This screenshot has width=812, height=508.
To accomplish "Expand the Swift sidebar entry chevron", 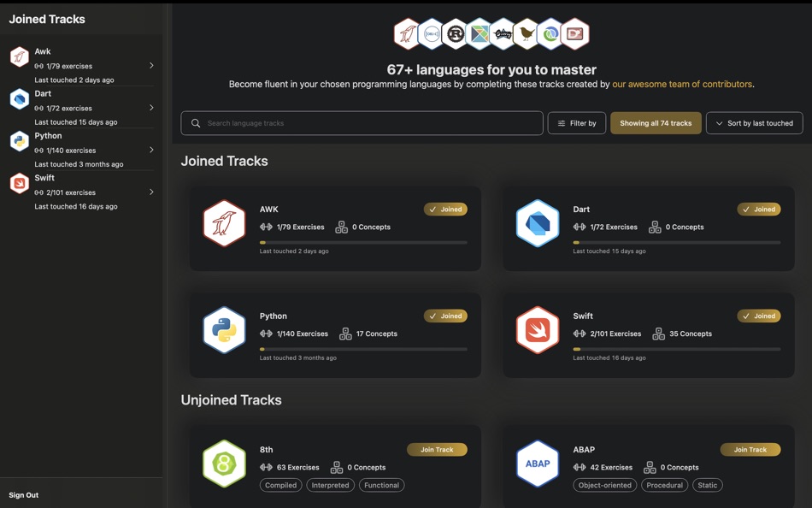I will pyautogui.click(x=151, y=192).
